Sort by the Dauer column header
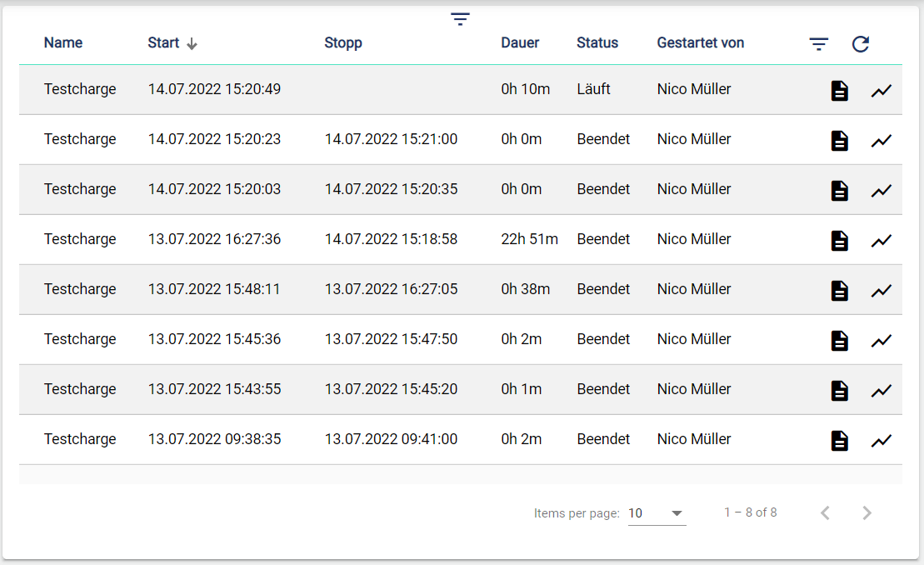 (x=520, y=43)
